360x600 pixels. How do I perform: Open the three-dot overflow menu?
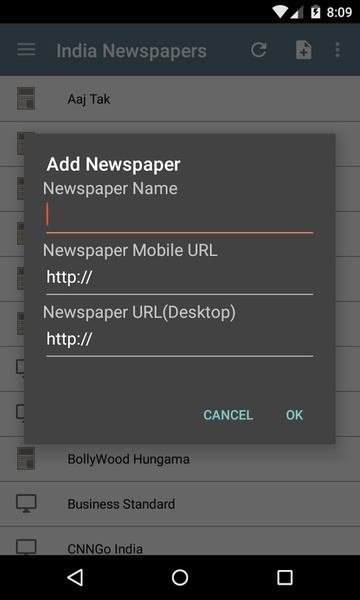pyautogui.click(x=337, y=50)
